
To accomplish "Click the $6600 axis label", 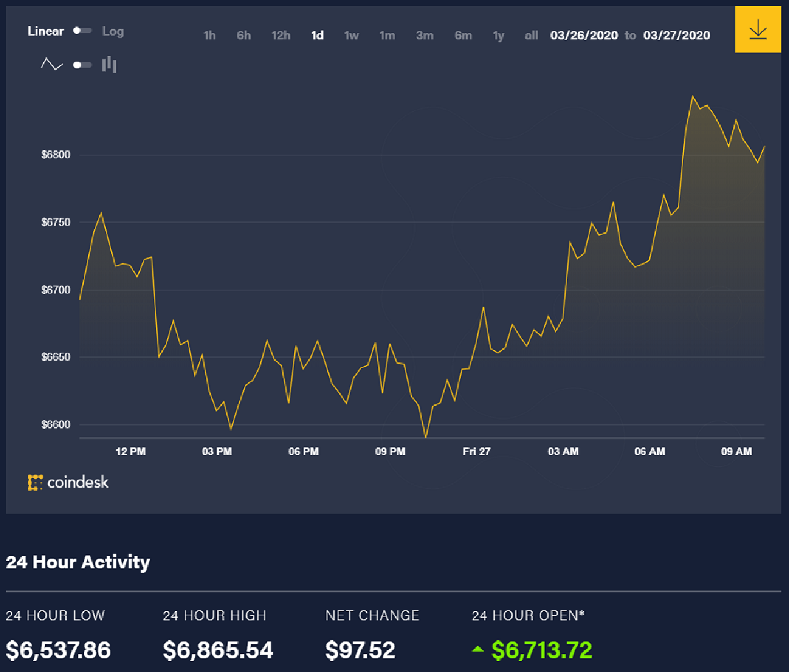I will pyautogui.click(x=56, y=425).
